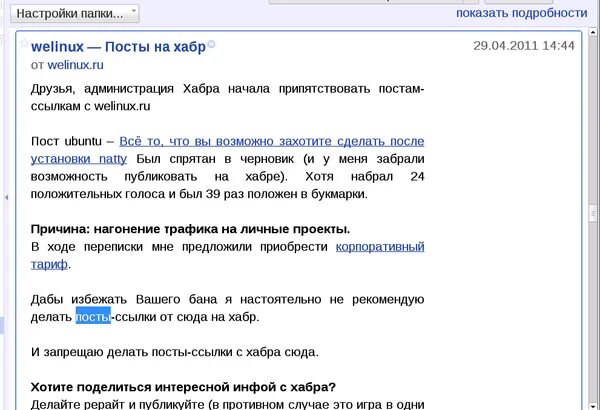This screenshot has height=410, width=600.
Task: Click the vertical scrollbar handle
Action: click(x=593, y=212)
